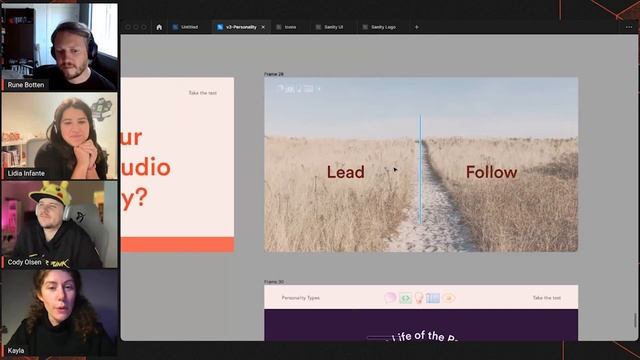Close the v3-Personality tab
The height and width of the screenshot is (360, 640).
pyautogui.click(x=263, y=27)
